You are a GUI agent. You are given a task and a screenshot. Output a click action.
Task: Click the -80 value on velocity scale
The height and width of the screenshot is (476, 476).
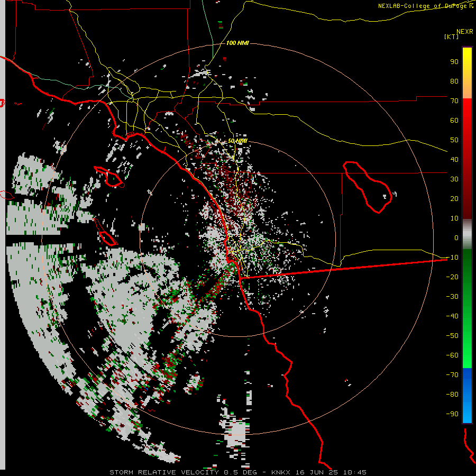point(452,395)
